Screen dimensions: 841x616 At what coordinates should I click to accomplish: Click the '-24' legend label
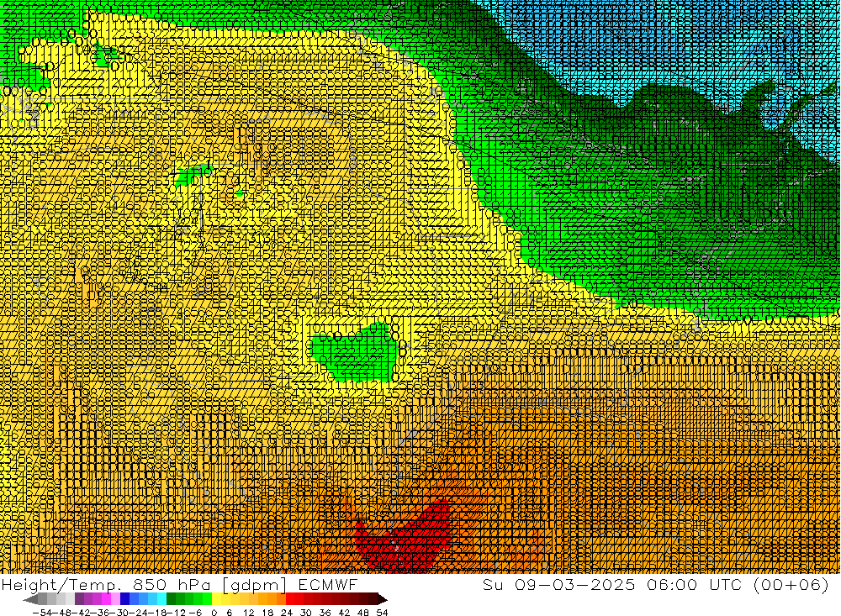[x=139, y=613]
